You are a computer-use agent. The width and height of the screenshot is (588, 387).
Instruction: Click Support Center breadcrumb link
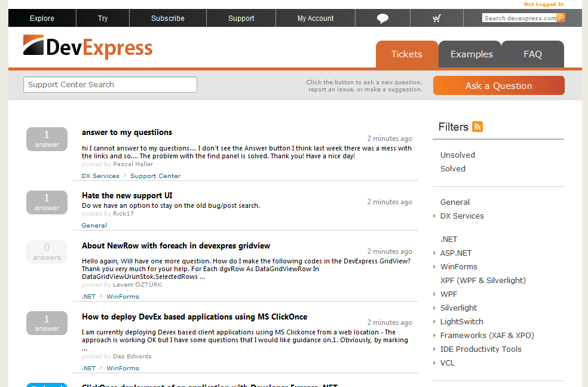[155, 176]
